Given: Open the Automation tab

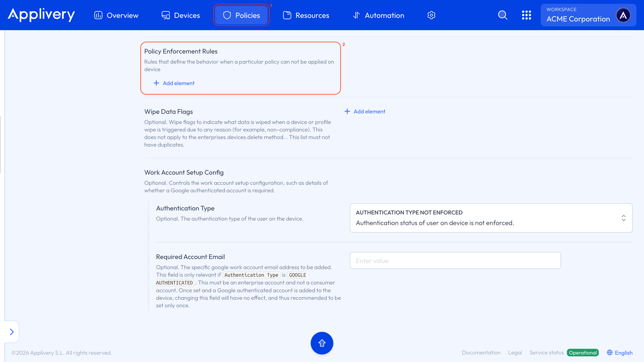Looking at the screenshot, I should [x=379, y=15].
